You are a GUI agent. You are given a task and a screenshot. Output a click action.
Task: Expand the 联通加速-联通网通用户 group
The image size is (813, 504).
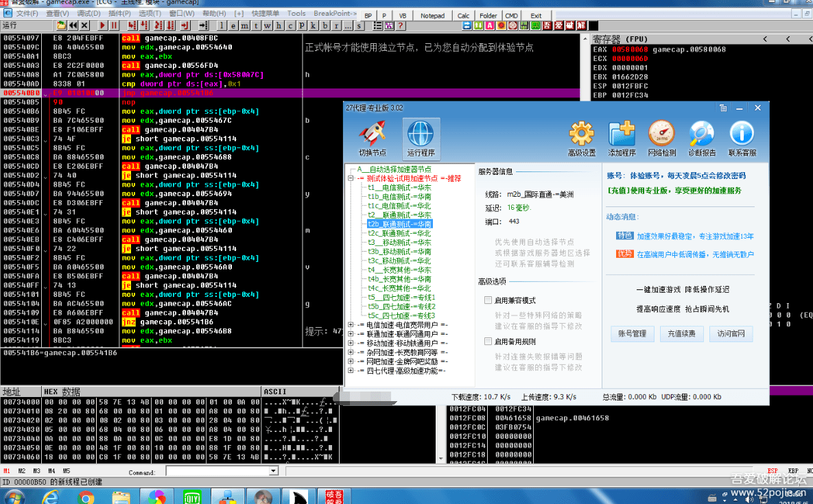tap(351, 334)
